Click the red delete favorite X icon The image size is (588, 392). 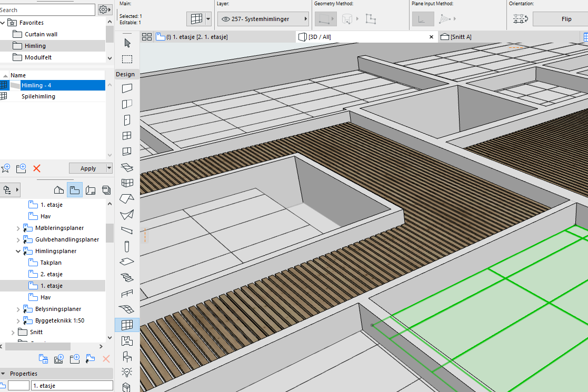point(37,168)
